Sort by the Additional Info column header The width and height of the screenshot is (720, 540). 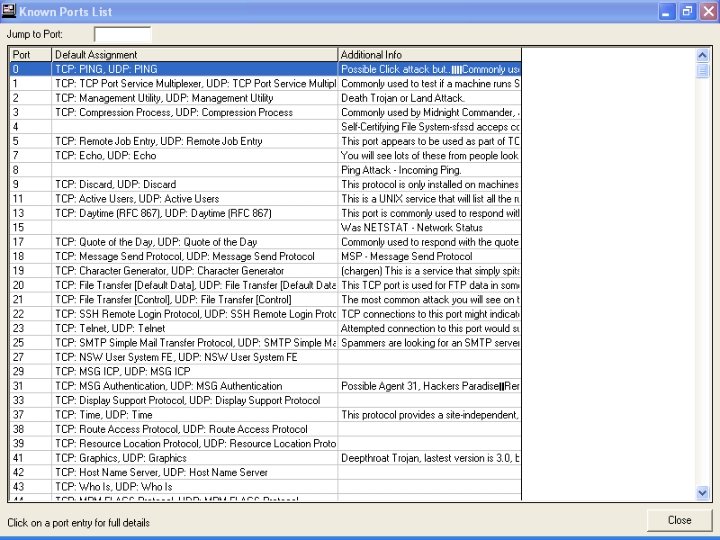(x=429, y=55)
